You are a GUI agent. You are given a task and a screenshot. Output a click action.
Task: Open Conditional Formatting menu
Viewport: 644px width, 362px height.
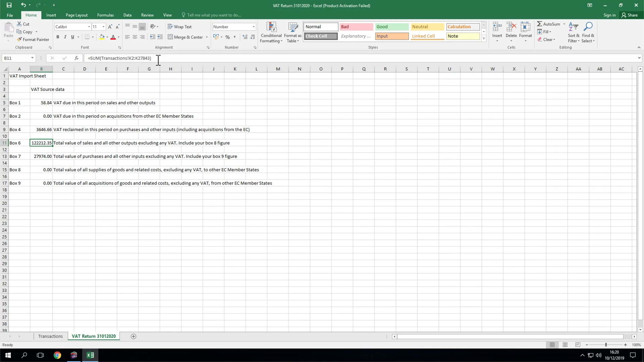[271, 33]
